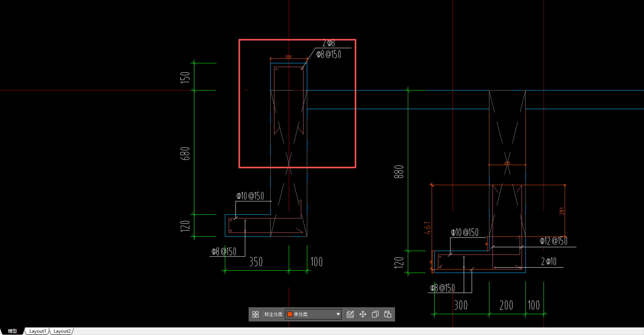Click the edit annotation pencil icon
The height and width of the screenshot is (335, 644).
click(x=350, y=314)
